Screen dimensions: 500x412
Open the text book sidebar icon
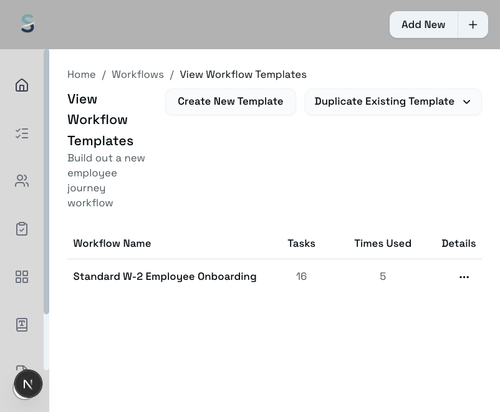tap(22, 324)
